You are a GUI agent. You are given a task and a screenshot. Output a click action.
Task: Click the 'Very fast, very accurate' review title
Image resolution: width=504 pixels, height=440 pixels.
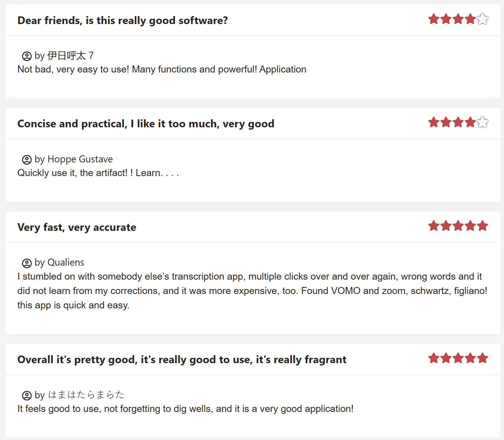click(x=77, y=227)
